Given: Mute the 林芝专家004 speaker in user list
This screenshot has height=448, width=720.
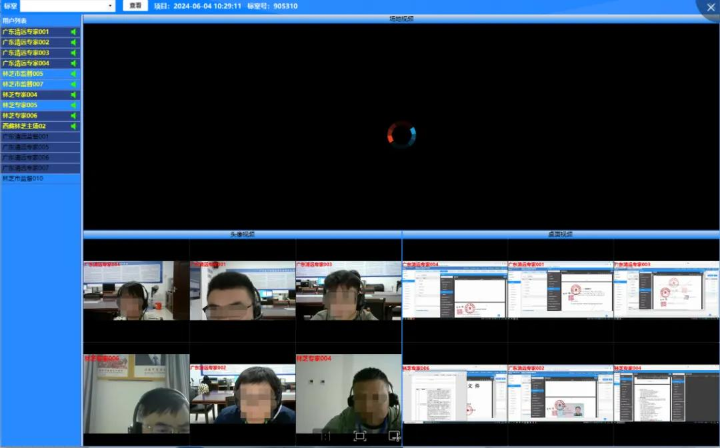Looking at the screenshot, I should (73, 95).
